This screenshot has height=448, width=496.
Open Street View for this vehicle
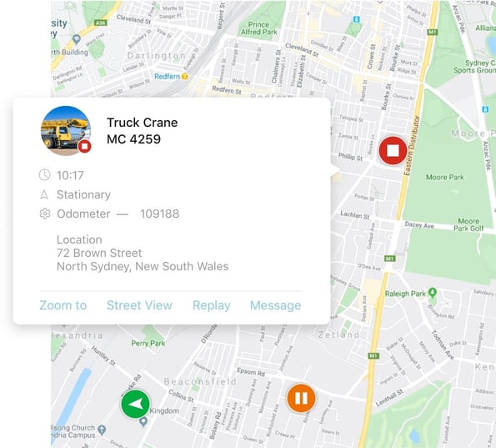click(x=139, y=305)
